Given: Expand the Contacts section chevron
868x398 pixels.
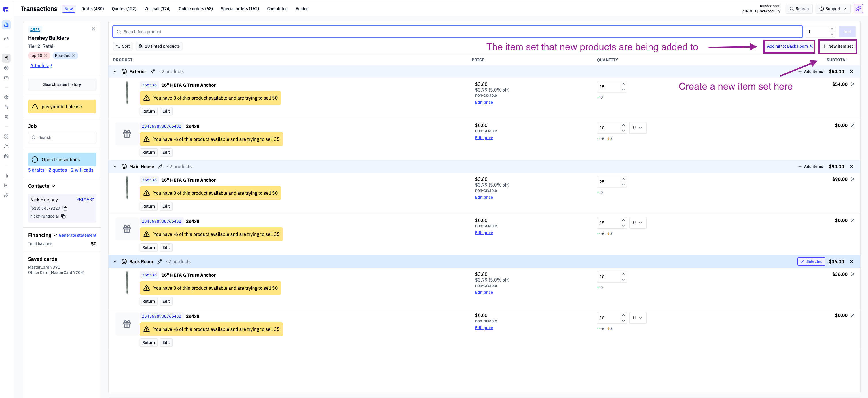Looking at the screenshot, I should pos(53,186).
